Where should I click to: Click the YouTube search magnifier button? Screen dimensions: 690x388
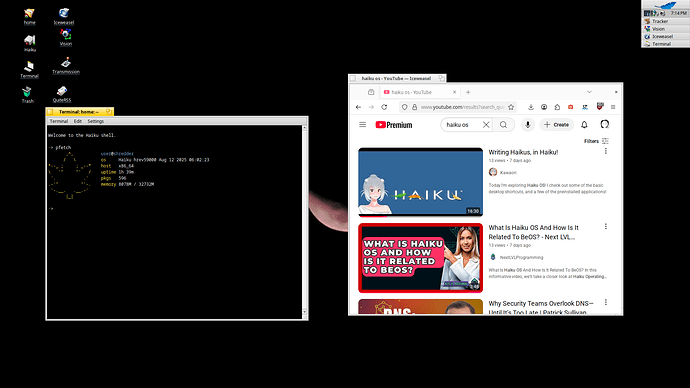pyautogui.click(x=503, y=125)
